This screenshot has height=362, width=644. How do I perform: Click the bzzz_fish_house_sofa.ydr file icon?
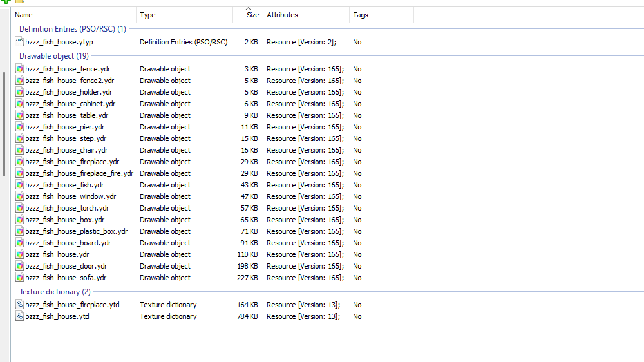click(19, 278)
